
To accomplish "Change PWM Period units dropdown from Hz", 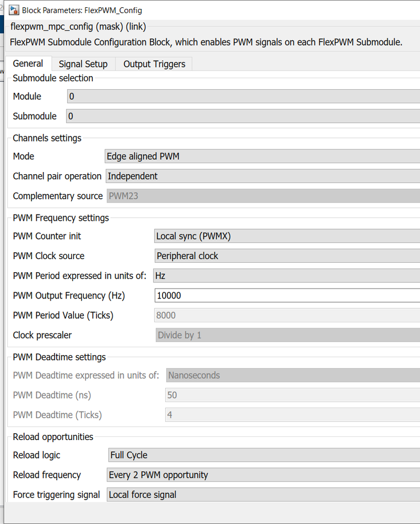I will [286, 275].
